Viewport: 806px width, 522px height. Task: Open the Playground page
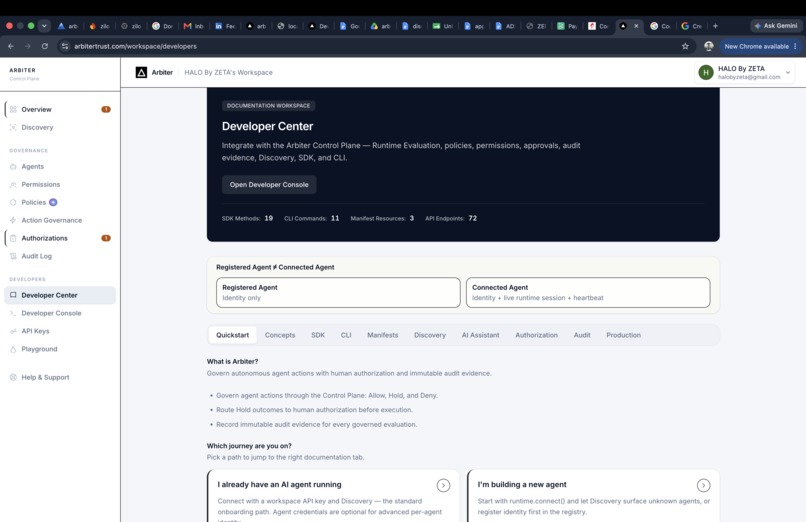pos(60,349)
